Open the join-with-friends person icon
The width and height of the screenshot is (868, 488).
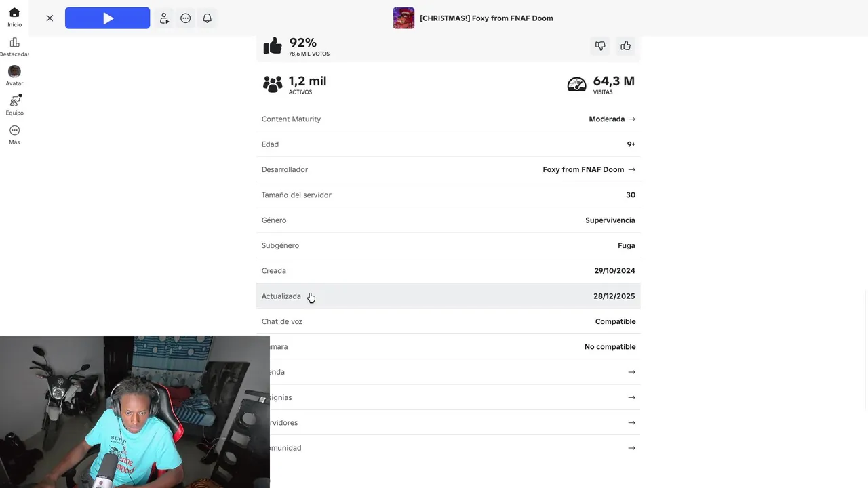(x=164, y=18)
